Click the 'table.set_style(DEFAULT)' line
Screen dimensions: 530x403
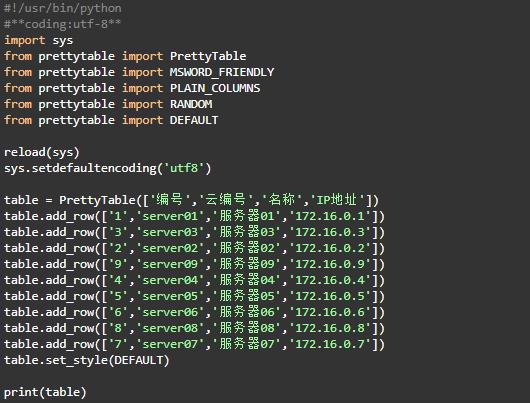[87, 360]
